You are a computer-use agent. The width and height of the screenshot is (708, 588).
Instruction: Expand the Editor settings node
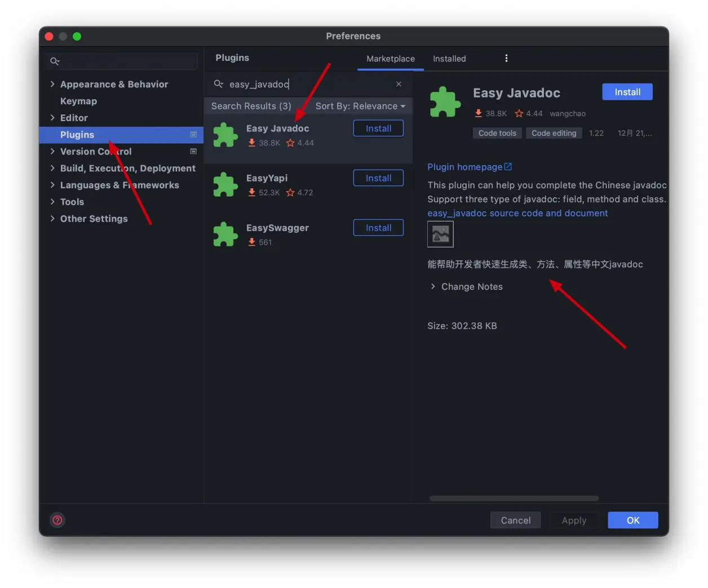[52, 118]
